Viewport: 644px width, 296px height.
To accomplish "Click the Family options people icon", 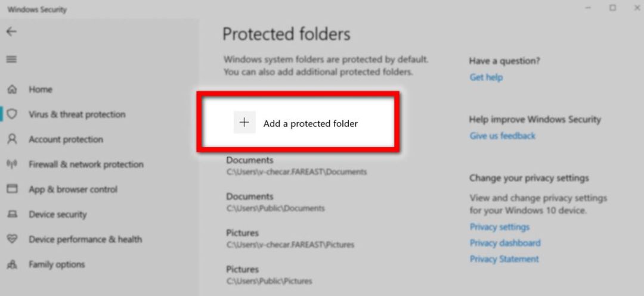I will pyautogui.click(x=11, y=264).
